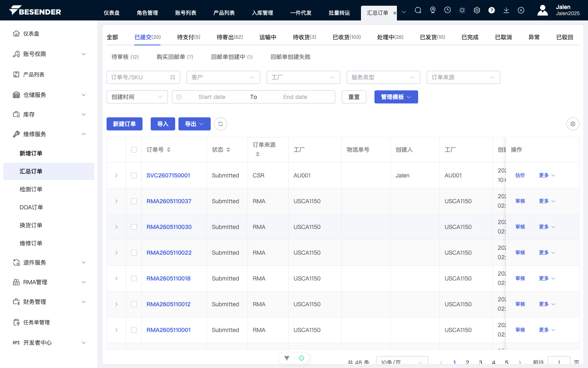
Task: Expand 账号权限 sidebar menu
Action: 49,54
